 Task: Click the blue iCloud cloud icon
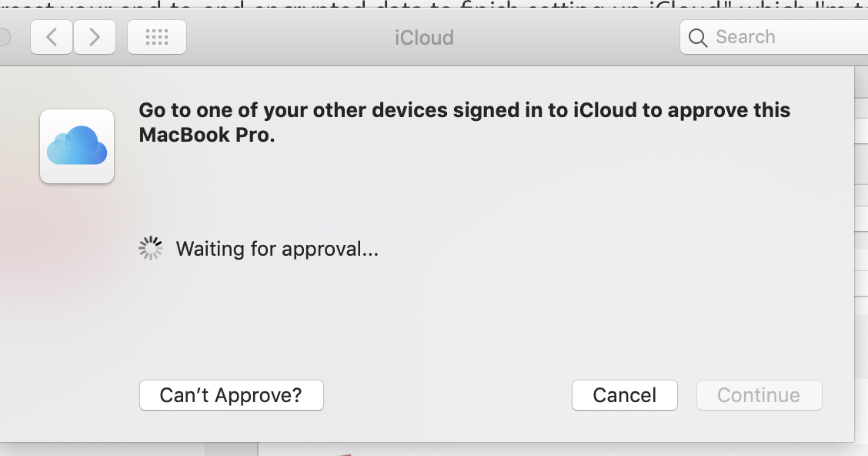click(77, 146)
